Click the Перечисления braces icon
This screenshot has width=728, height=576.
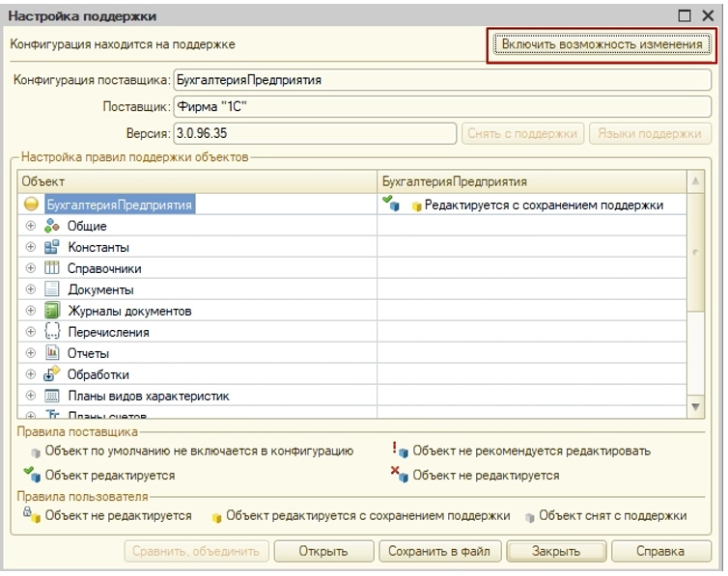[52, 331]
